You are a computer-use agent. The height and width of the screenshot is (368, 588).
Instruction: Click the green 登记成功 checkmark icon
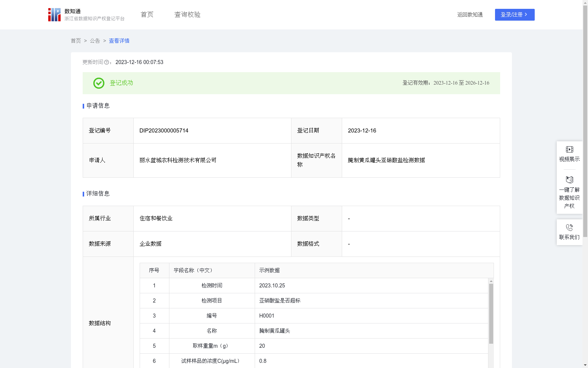click(x=98, y=83)
